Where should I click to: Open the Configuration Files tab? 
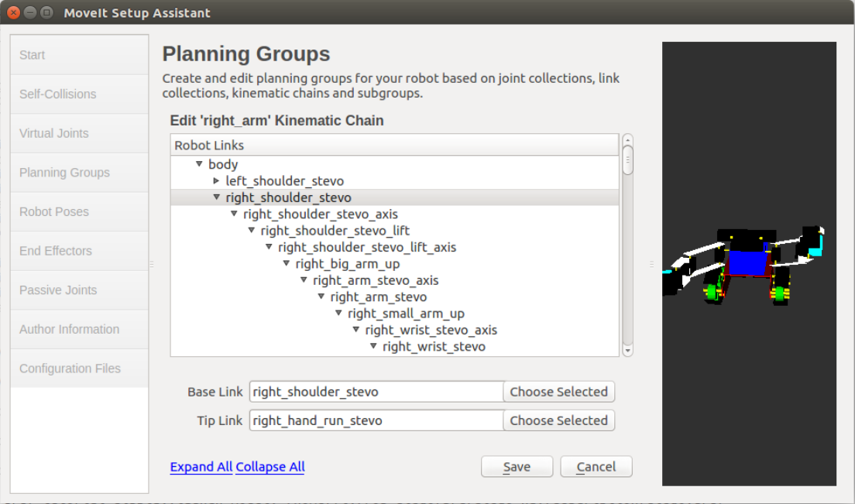point(79,369)
